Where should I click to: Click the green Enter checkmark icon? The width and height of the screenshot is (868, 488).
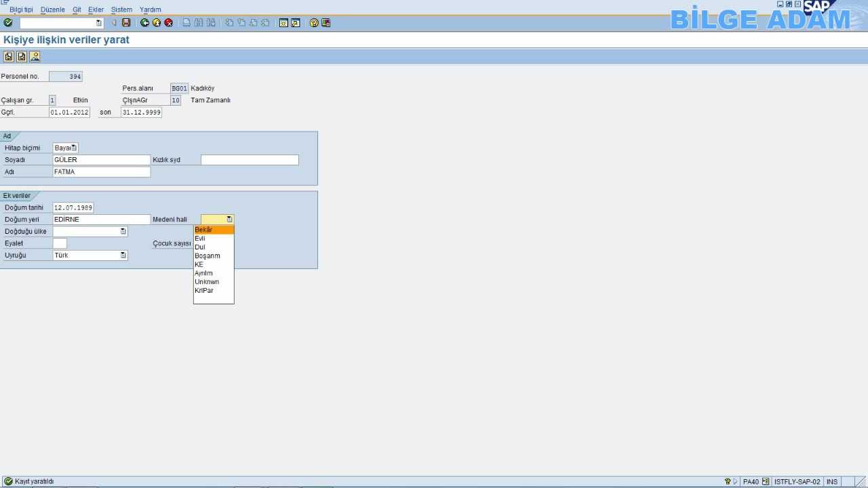coord(8,23)
